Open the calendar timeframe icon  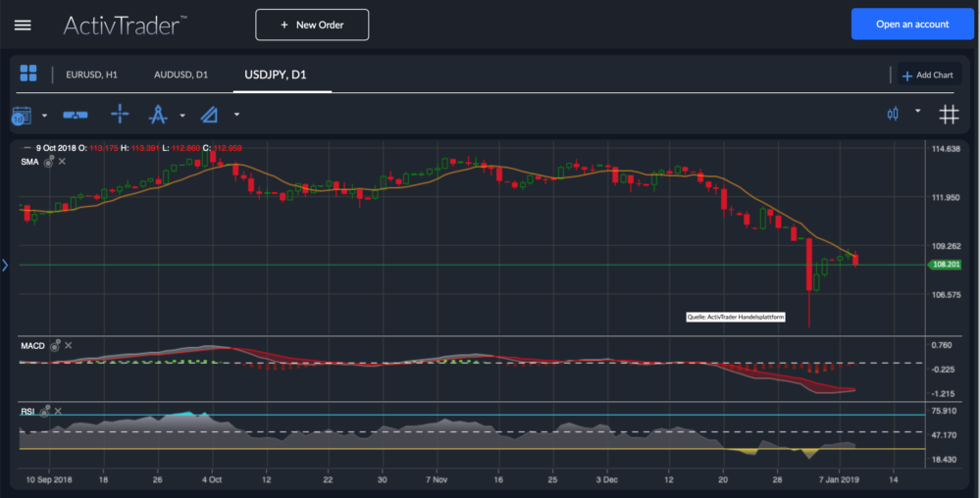coord(22,116)
